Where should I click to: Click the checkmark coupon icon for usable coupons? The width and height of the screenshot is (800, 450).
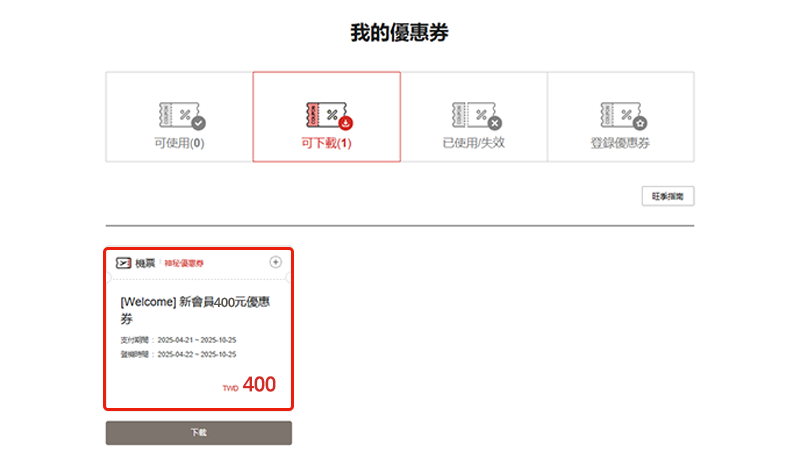point(180,116)
